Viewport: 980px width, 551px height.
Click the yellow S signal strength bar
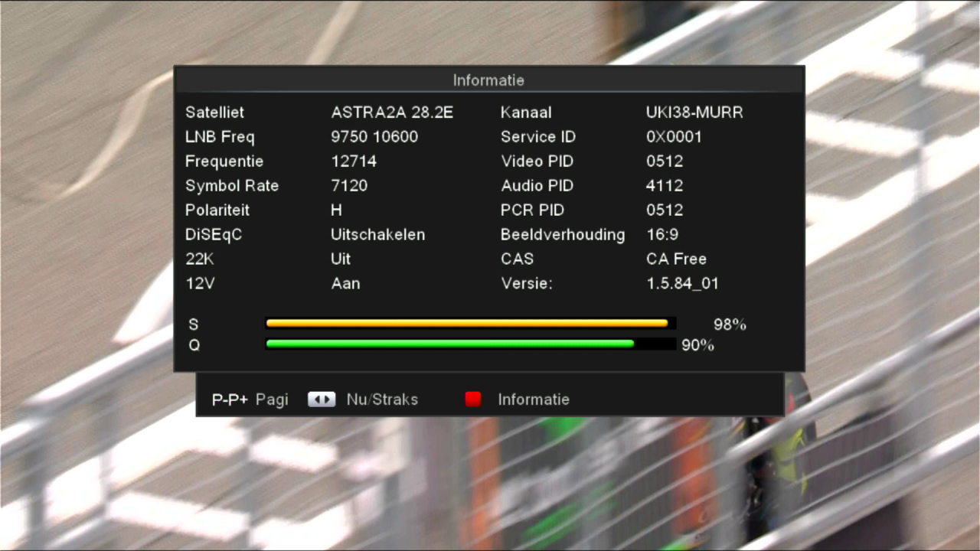point(467,324)
